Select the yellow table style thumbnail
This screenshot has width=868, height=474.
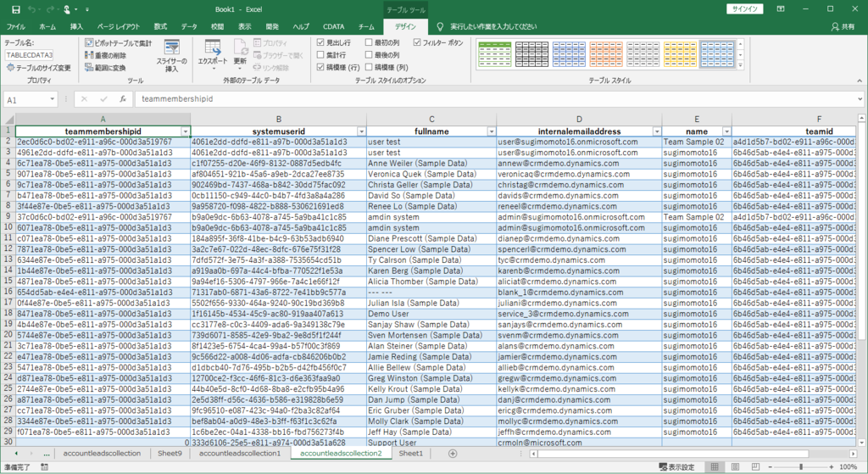coord(681,54)
